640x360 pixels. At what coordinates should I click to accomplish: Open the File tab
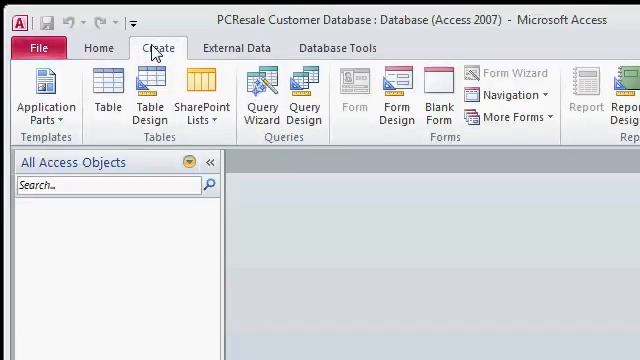(39, 48)
